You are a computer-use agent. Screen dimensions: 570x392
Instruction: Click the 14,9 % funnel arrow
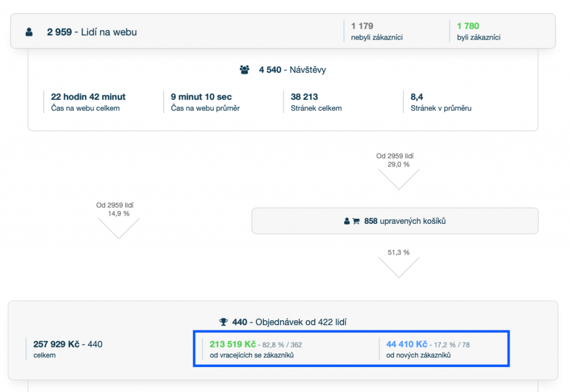pyautogui.click(x=119, y=228)
